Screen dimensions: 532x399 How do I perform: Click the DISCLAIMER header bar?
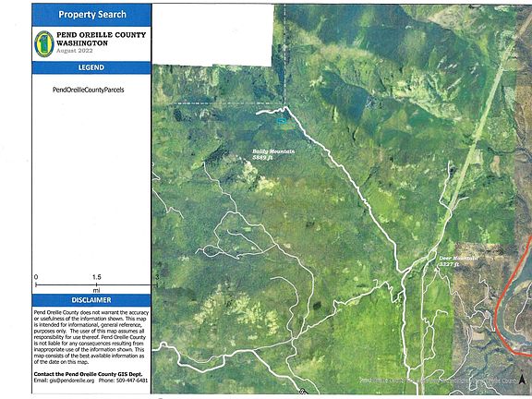coord(91,300)
